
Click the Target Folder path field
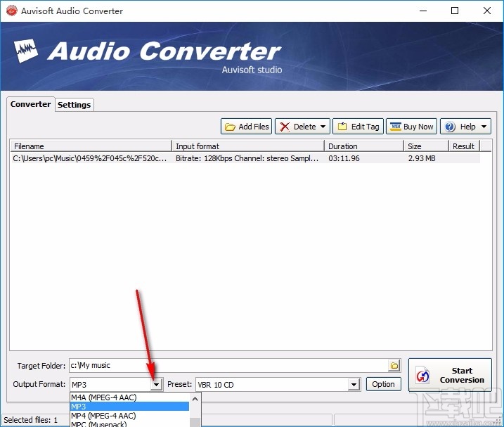228,365
